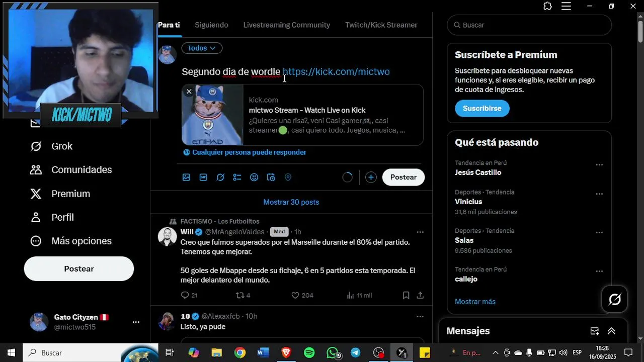Add image to the post
The width and height of the screenshot is (644, 362).
click(x=186, y=177)
